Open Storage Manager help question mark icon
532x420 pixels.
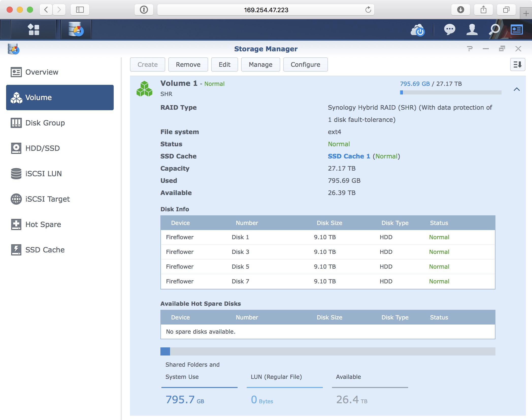pos(470,49)
